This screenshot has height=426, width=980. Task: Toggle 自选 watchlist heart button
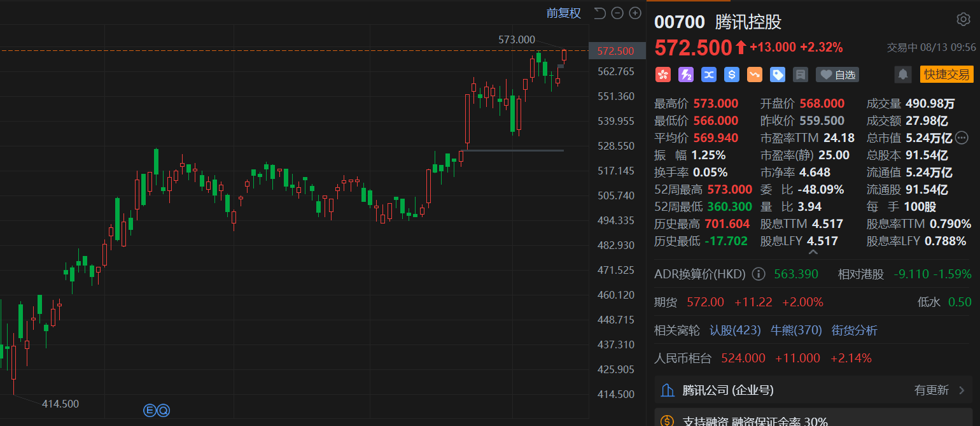[837, 75]
